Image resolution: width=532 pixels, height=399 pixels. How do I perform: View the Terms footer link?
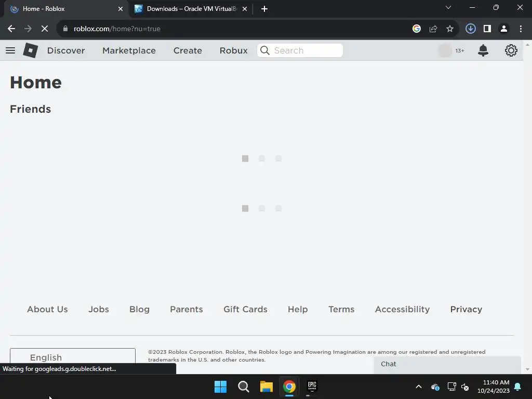(341, 309)
